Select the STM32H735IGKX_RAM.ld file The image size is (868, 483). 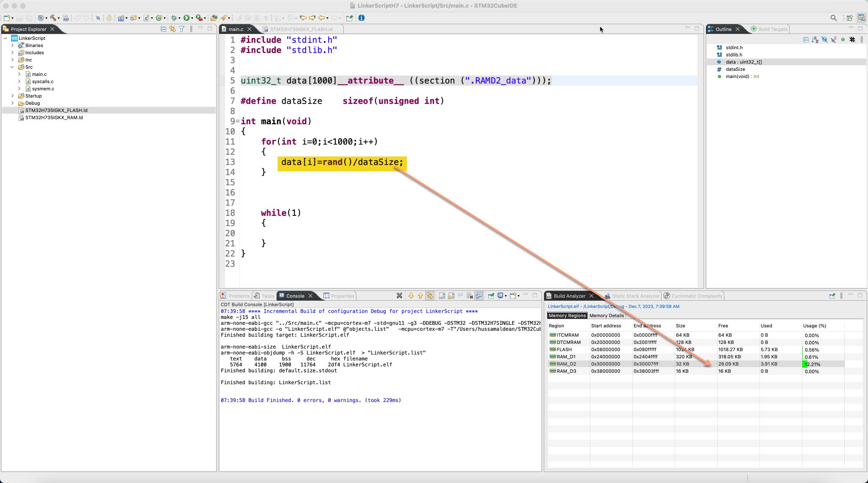(54, 117)
